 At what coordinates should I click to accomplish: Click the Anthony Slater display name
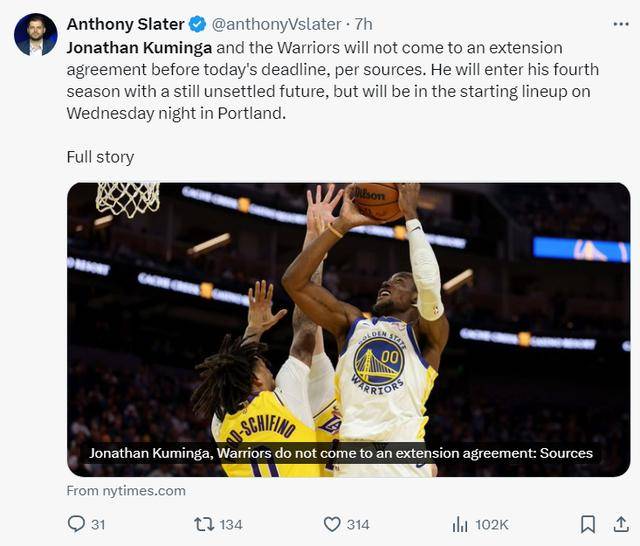(x=125, y=24)
